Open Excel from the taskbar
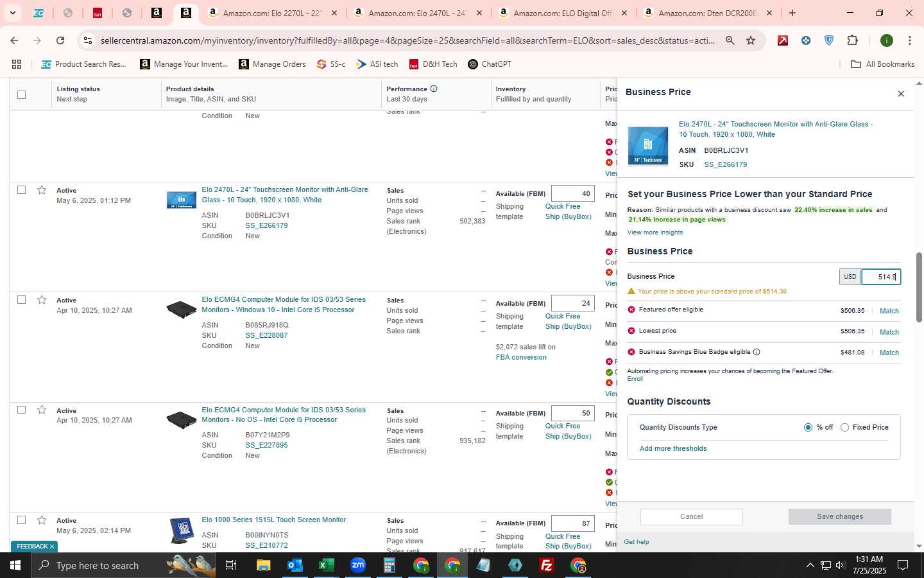The image size is (924, 578). [326, 566]
